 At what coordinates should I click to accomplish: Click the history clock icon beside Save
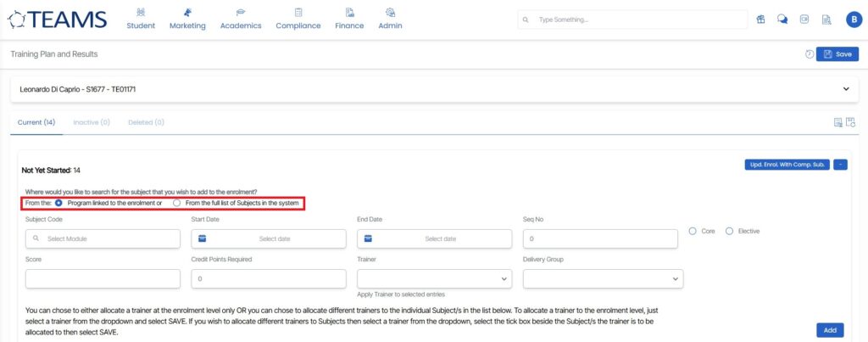810,54
